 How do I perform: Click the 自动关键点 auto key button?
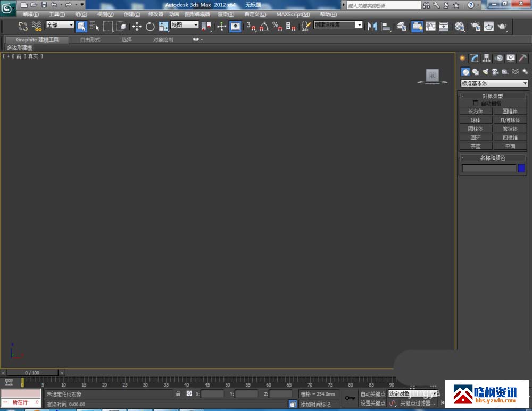tap(373, 393)
